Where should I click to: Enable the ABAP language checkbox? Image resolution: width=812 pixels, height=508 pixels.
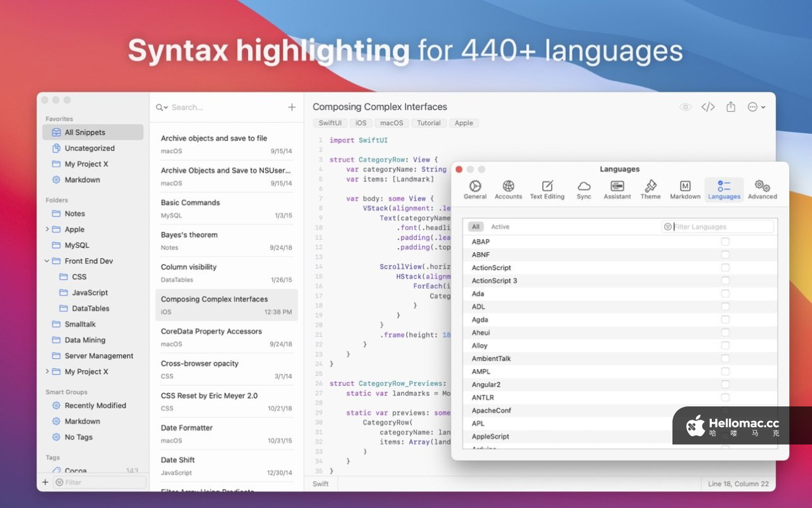pos(725,242)
